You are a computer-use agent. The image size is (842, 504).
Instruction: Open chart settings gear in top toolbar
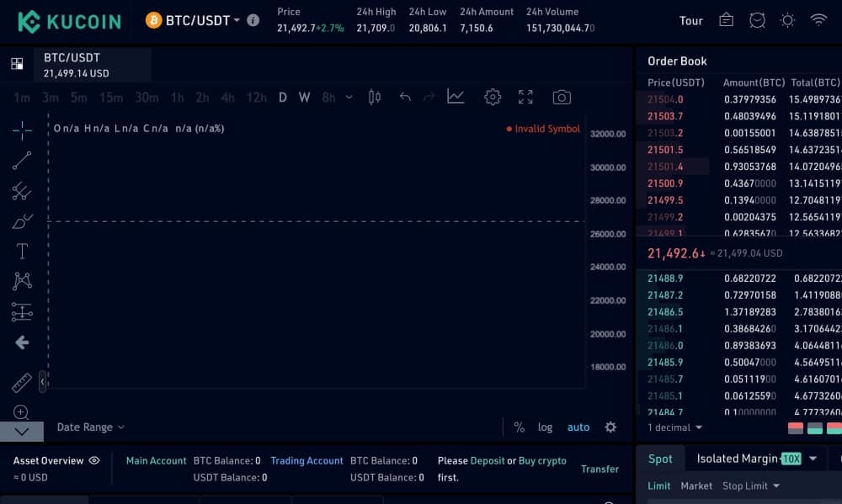tap(493, 97)
